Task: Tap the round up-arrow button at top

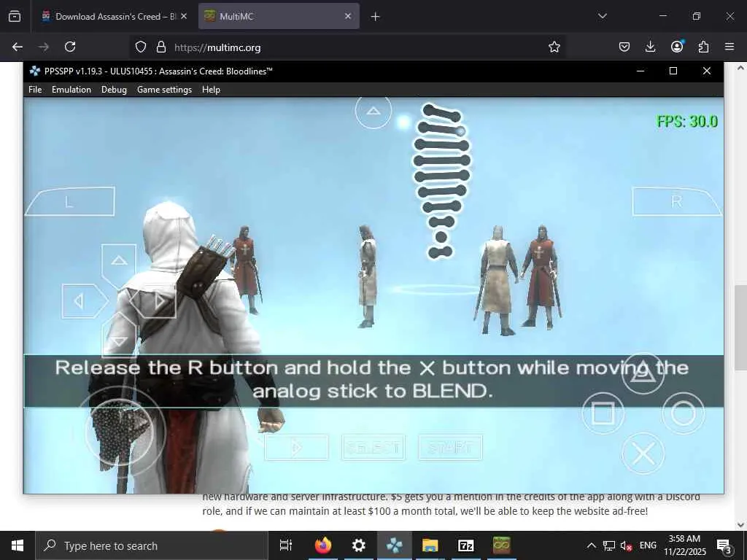Action: click(x=373, y=111)
